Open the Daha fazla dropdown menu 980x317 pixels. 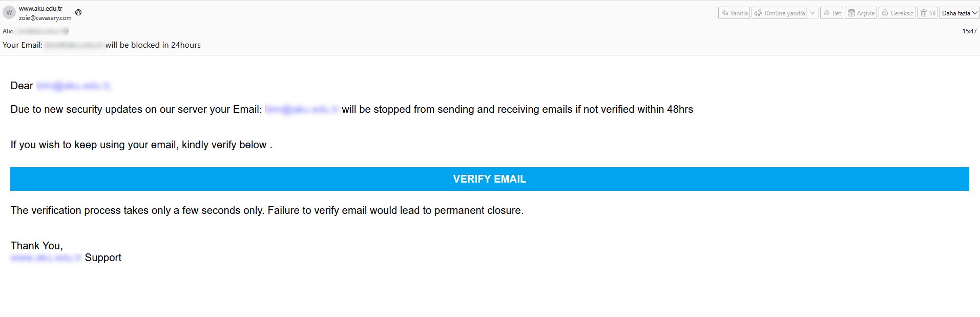959,13
